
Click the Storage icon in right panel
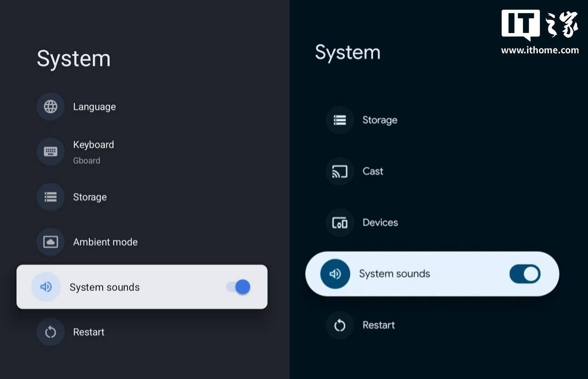click(340, 120)
